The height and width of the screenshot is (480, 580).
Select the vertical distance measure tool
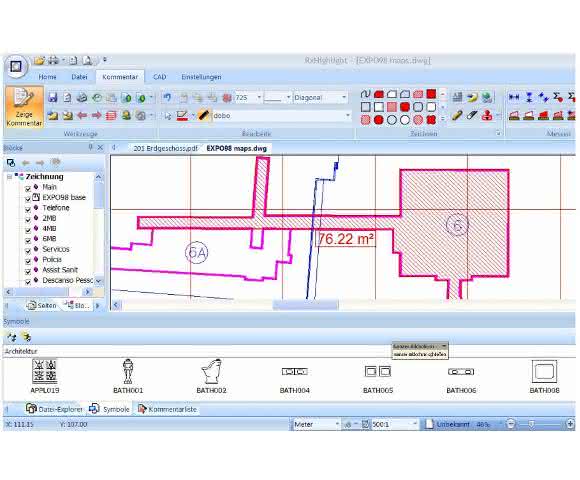(529, 97)
